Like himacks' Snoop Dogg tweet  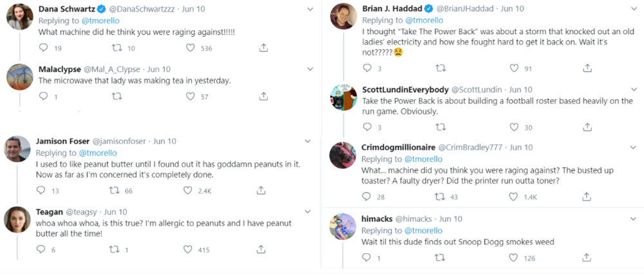(x=514, y=258)
